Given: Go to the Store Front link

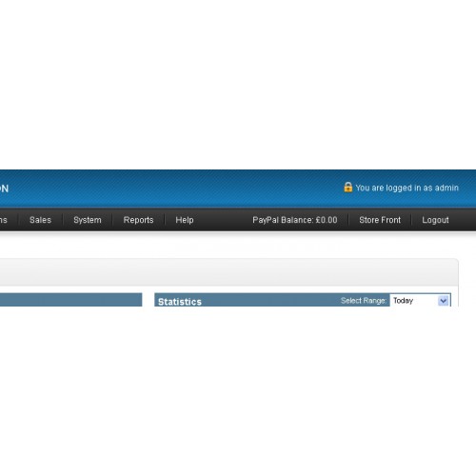Looking at the screenshot, I should 380,220.
